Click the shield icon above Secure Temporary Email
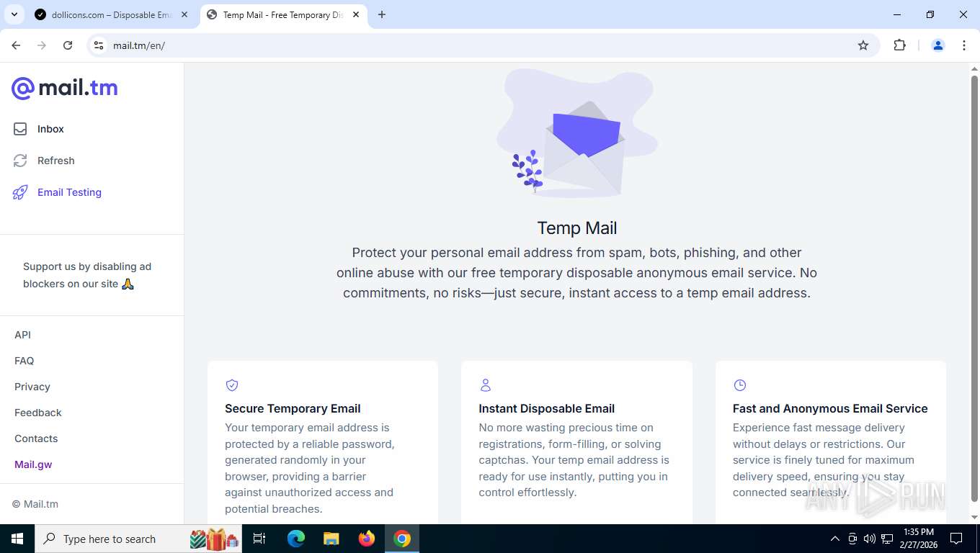 coord(232,385)
